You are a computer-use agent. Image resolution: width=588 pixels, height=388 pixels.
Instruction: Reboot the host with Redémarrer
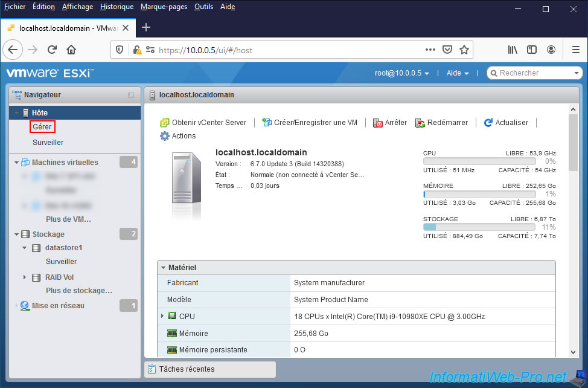click(441, 123)
